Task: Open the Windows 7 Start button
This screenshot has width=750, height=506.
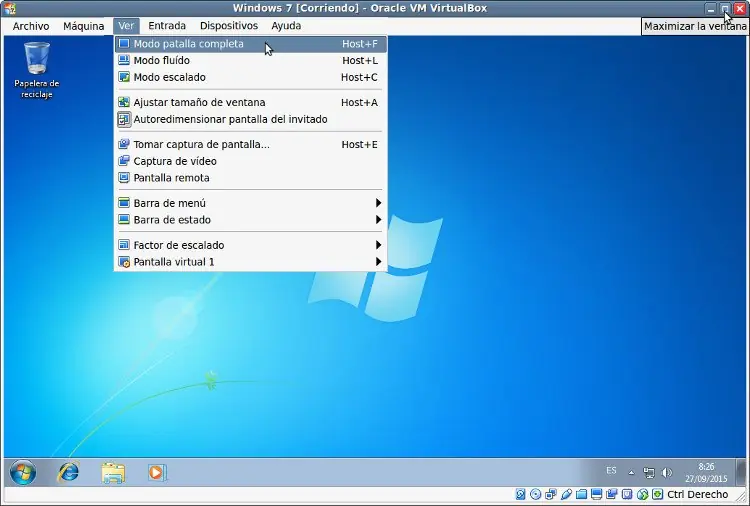Action: [22, 473]
